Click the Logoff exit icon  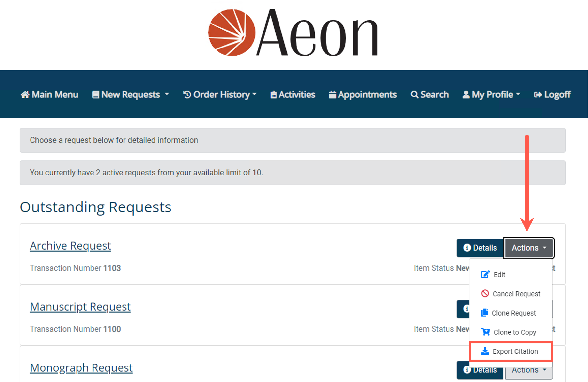[538, 95]
